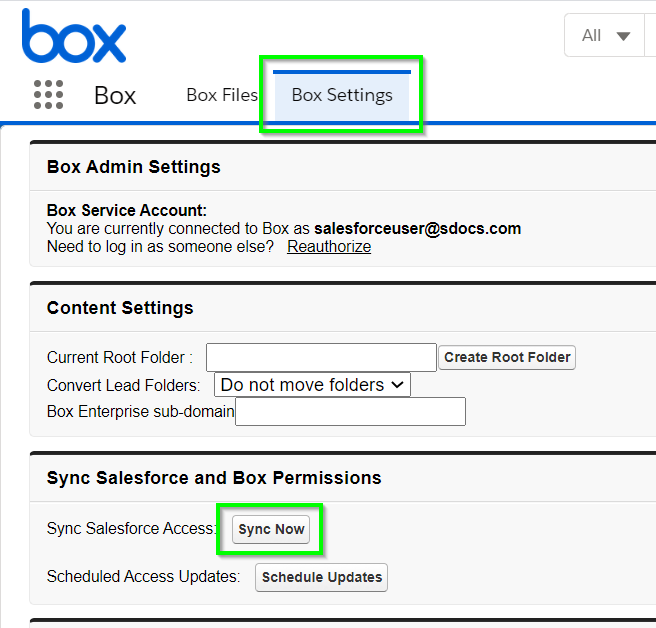Click the Box Service Account label

pos(127,210)
